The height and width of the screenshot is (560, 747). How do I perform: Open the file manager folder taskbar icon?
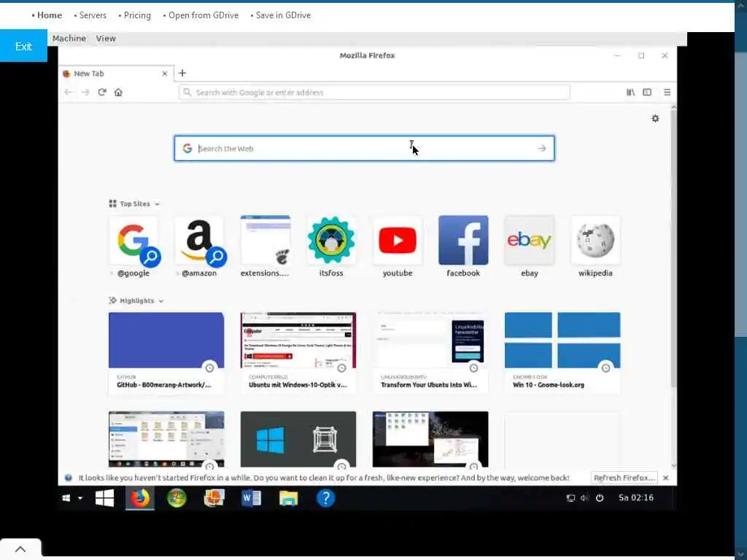click(288, 498)
